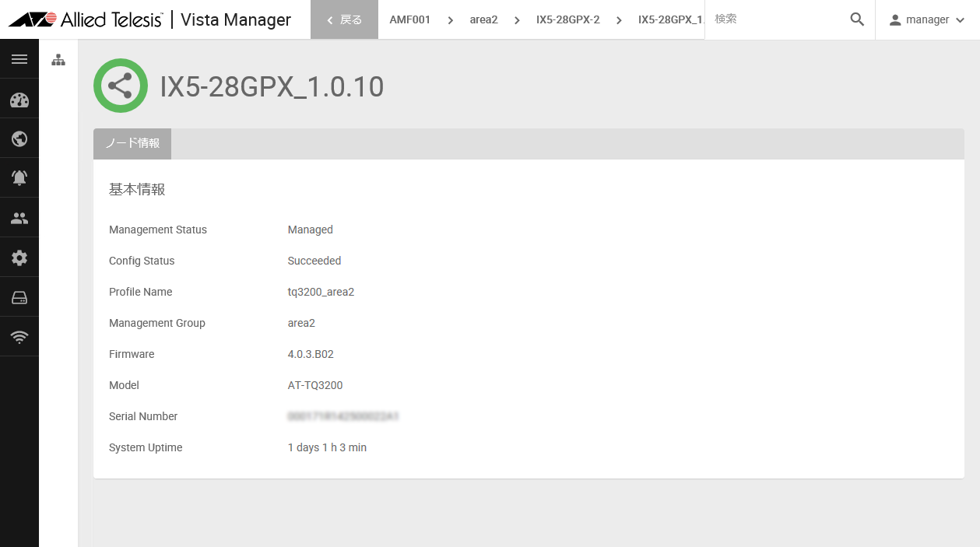Click the Management Status label
This screenshot has width=980, height=547.
158,230
